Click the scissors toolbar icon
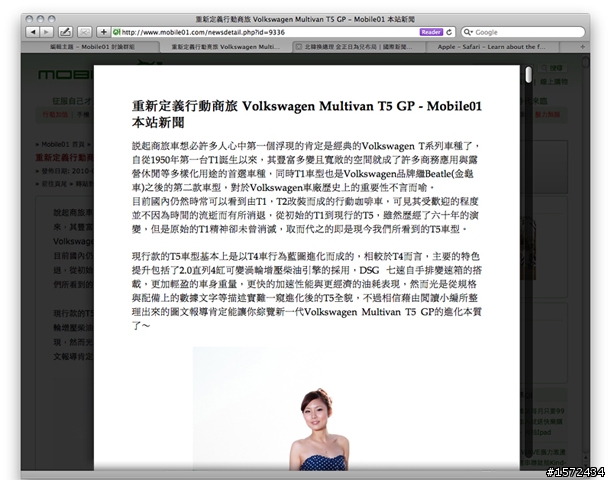Screen dimensions: 611x480 84,32
